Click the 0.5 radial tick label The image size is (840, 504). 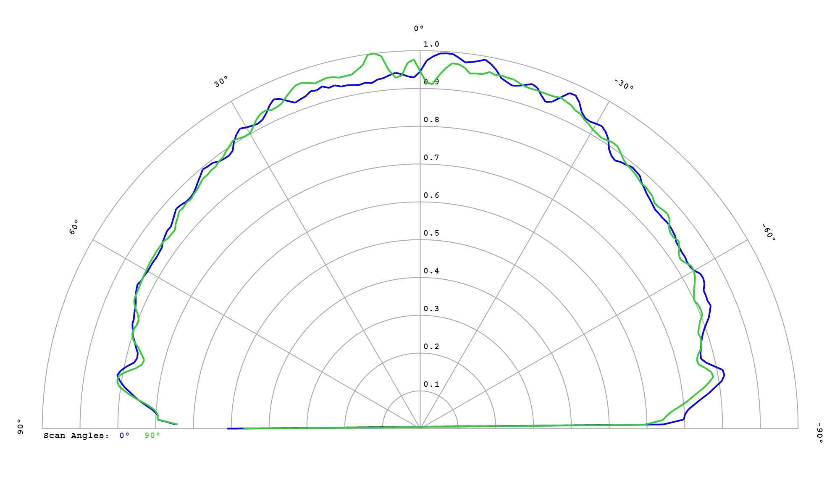(431, 233)
